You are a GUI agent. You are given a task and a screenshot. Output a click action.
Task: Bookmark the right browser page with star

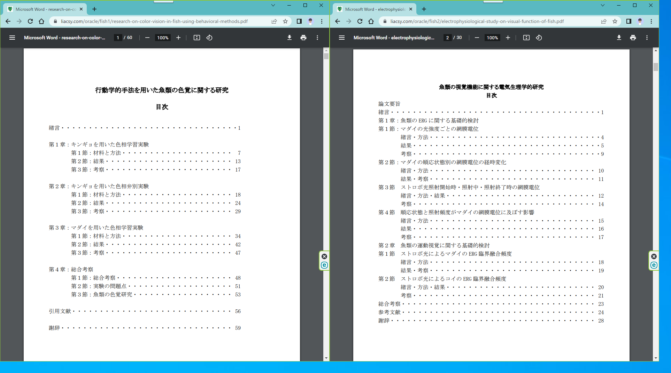(x=615, y=21)
